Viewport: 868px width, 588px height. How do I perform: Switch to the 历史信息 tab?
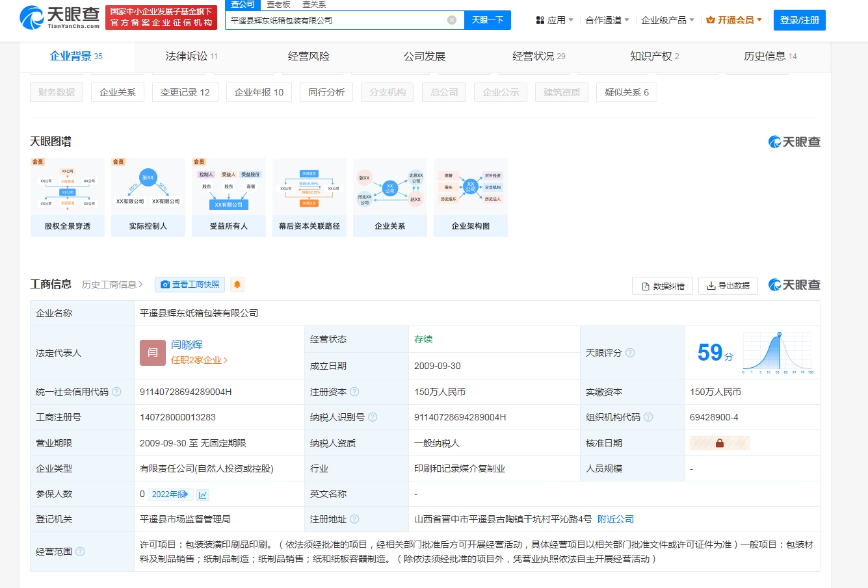point(770,57)
